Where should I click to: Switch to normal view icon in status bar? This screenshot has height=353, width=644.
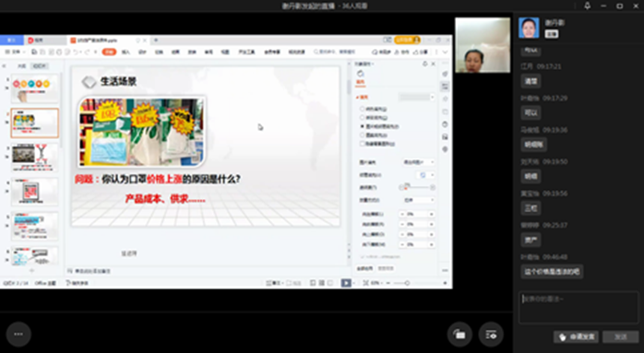(313, 283)
